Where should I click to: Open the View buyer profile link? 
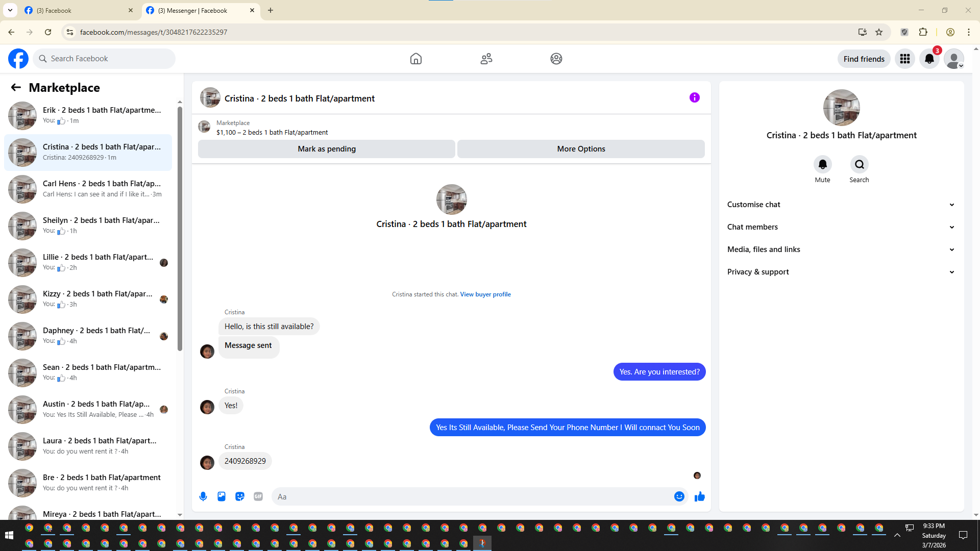(485, 294)
